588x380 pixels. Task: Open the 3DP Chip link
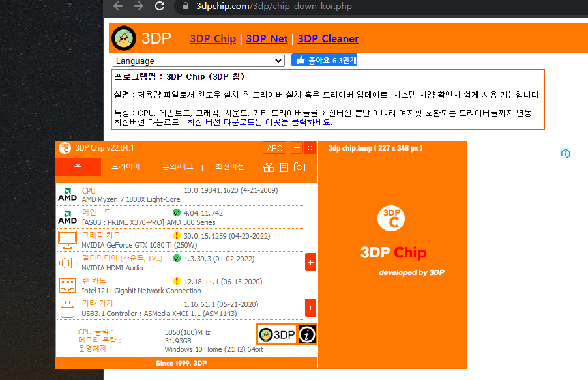pyautogui.click(x=213, y=38)
